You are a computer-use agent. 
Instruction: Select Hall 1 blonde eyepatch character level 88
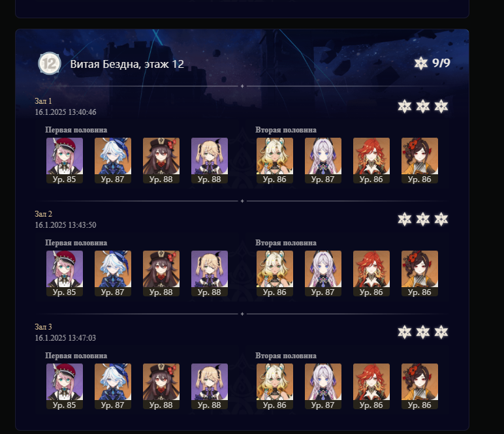coord(210,161)
